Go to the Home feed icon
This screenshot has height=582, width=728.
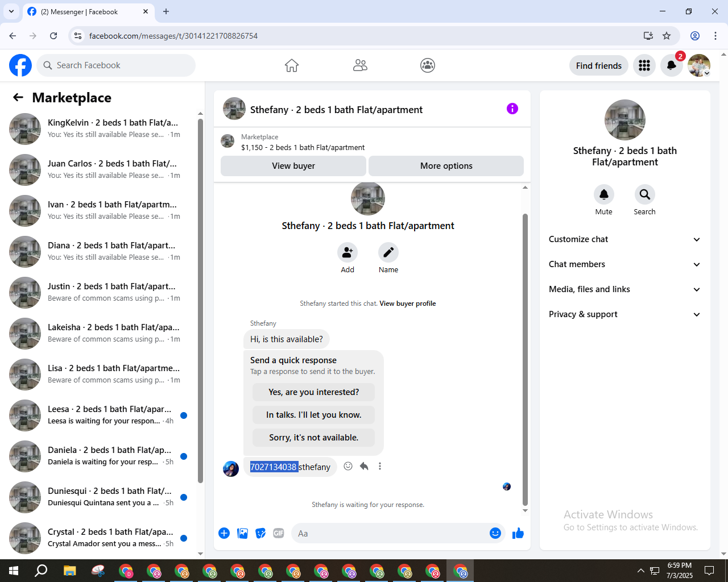(x=292, y=65)
